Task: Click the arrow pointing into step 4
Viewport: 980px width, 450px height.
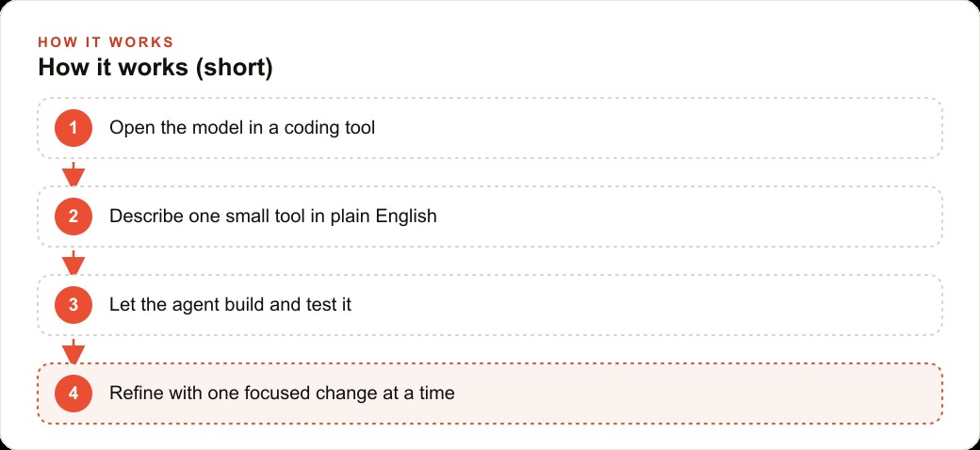Action: click(x=73, y=351)
